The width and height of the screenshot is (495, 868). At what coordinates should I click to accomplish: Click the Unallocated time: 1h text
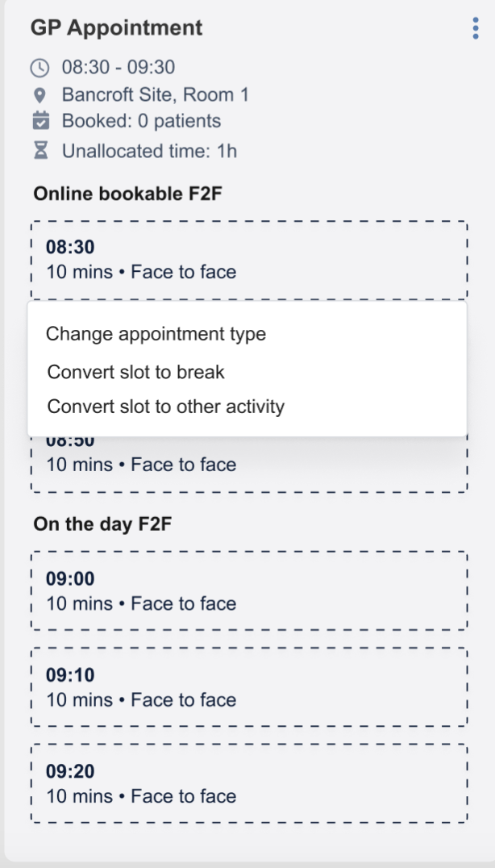click(149, 150)
